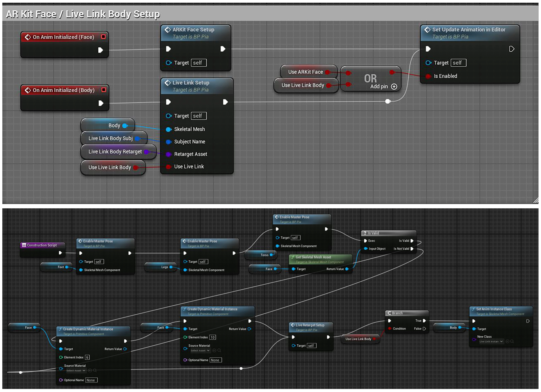Image resolution: width=541 pixels, height=392 pixels.
Task: Click the red delegate pin on On Anim Initialized (Face)
Action: 103,37
